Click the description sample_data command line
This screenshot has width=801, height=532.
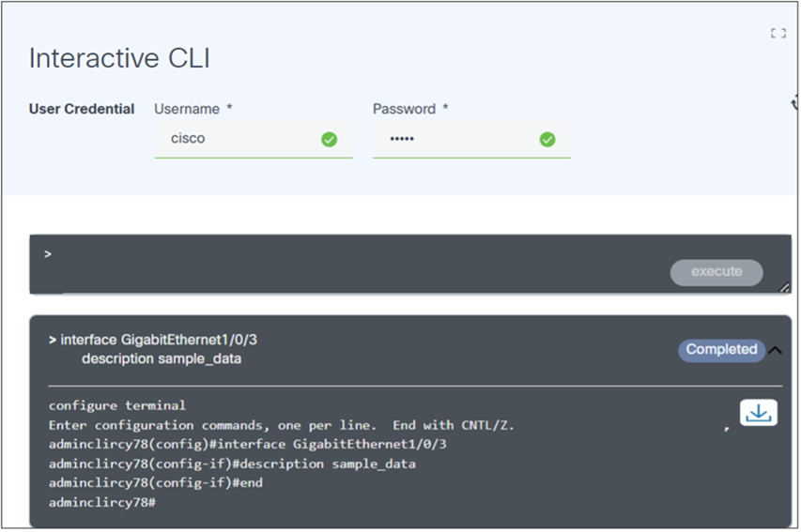point(162,358)
